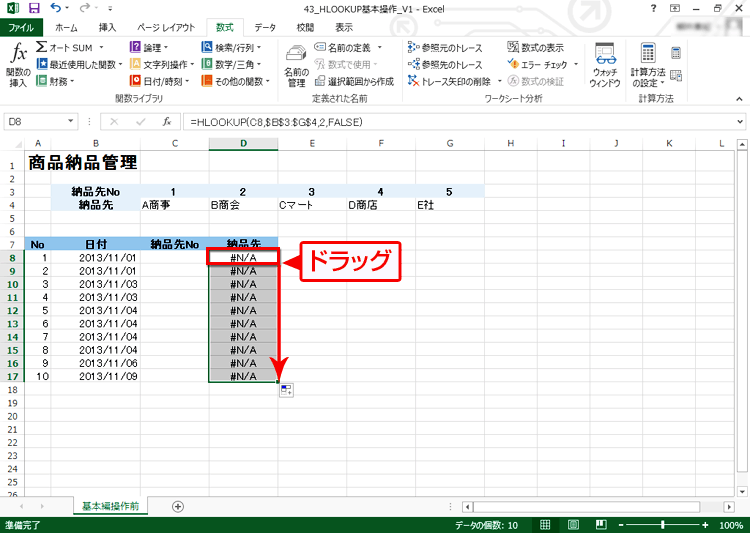Click the ribbon display options button

point(675,8)
